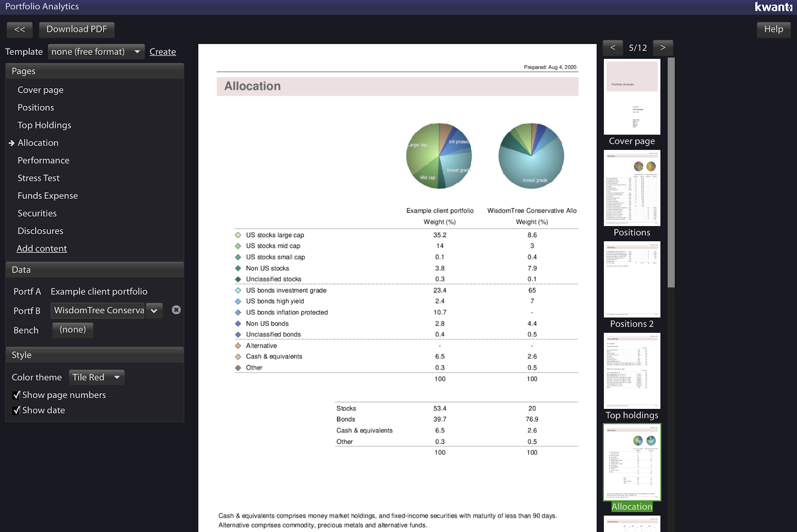Open the highlighted Allocation thumbnail

click(x=632, y=462)
